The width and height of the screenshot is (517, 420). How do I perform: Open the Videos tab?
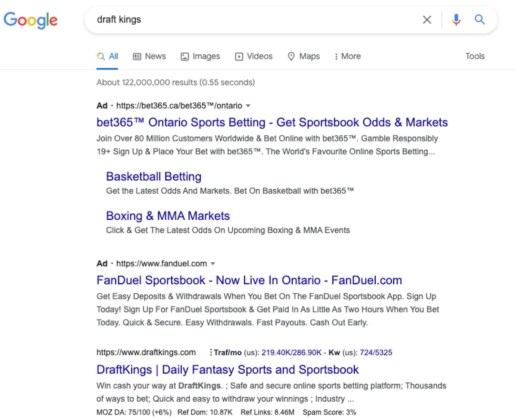point(254,56)
